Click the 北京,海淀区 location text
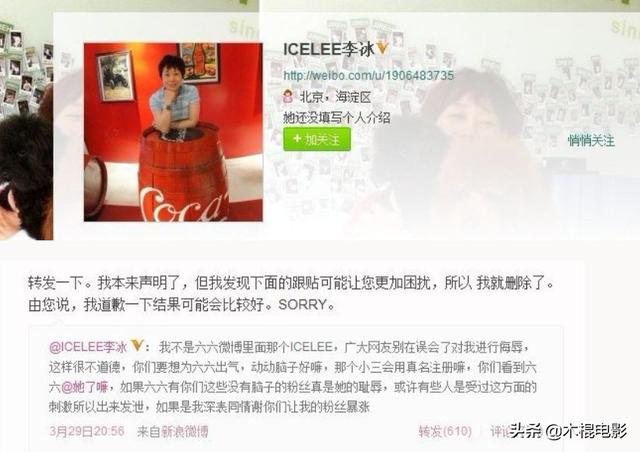Image resolution: width=640 pixels, height=452 pixels. point(336,97)
